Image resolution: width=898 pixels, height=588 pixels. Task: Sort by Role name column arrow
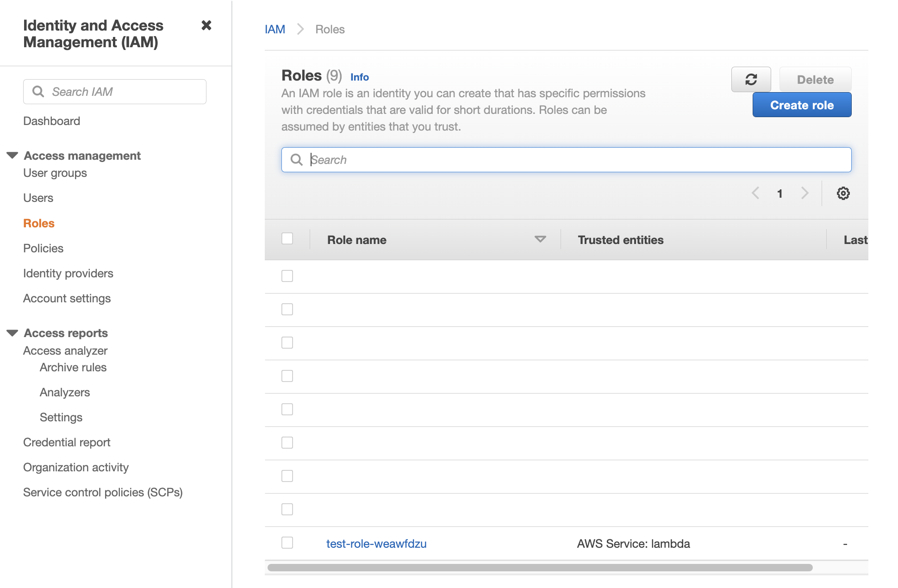540,239
